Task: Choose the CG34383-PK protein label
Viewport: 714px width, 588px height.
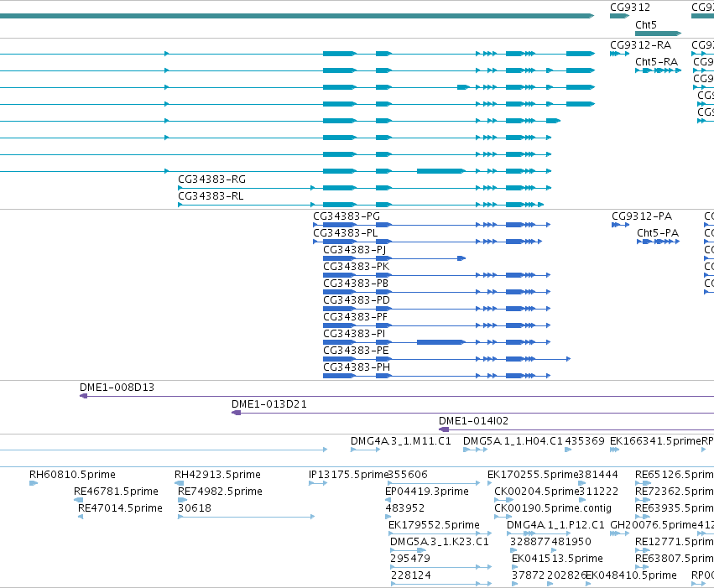Action: [x=356, y=267]
